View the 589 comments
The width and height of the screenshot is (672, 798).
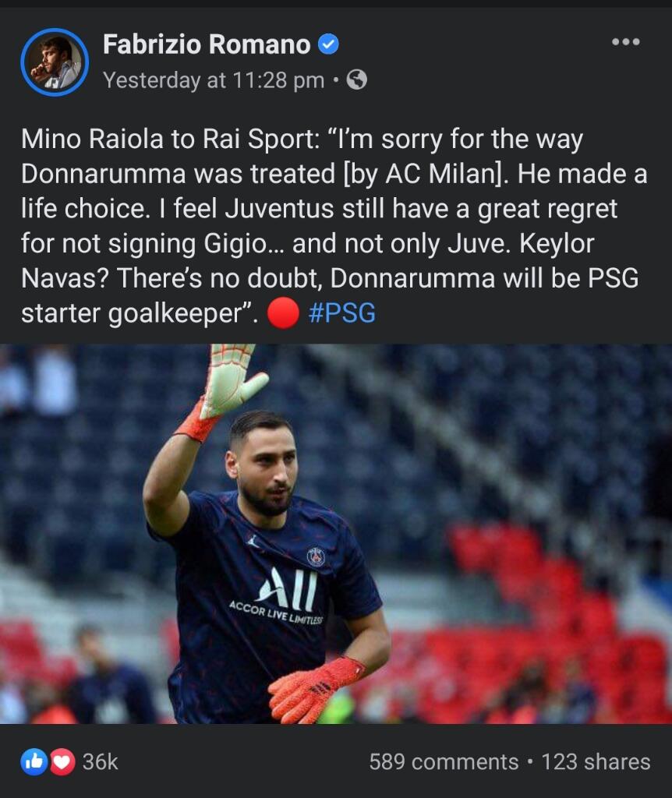(x=444, y=762)
